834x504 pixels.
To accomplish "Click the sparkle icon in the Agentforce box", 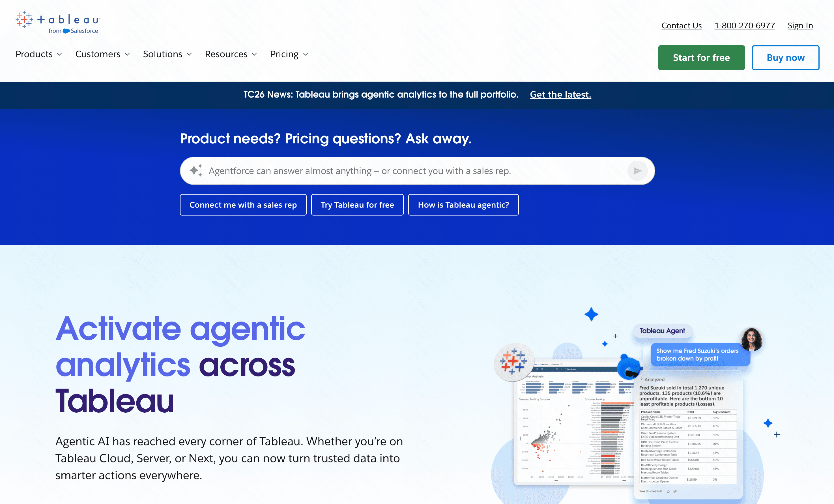I will (x=196, y=170).
